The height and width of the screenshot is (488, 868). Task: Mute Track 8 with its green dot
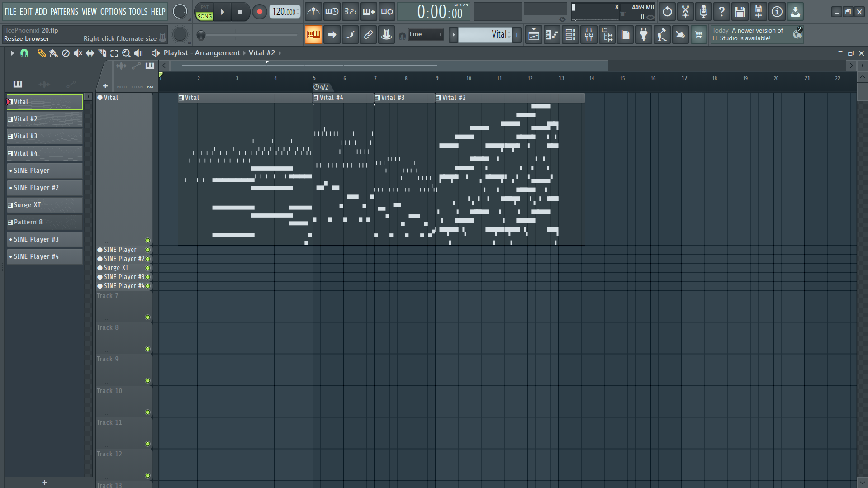pyautogui.click(x=147, y=349)
